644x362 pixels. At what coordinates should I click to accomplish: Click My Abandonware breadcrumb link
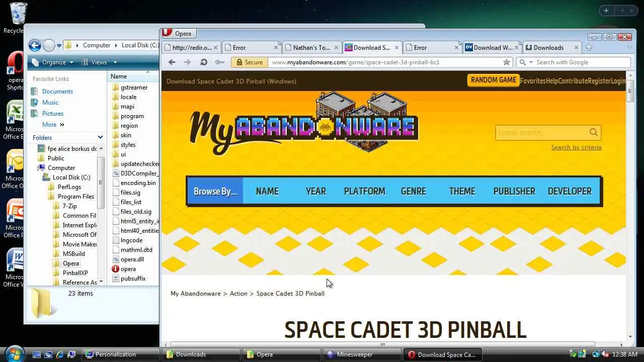195,294
